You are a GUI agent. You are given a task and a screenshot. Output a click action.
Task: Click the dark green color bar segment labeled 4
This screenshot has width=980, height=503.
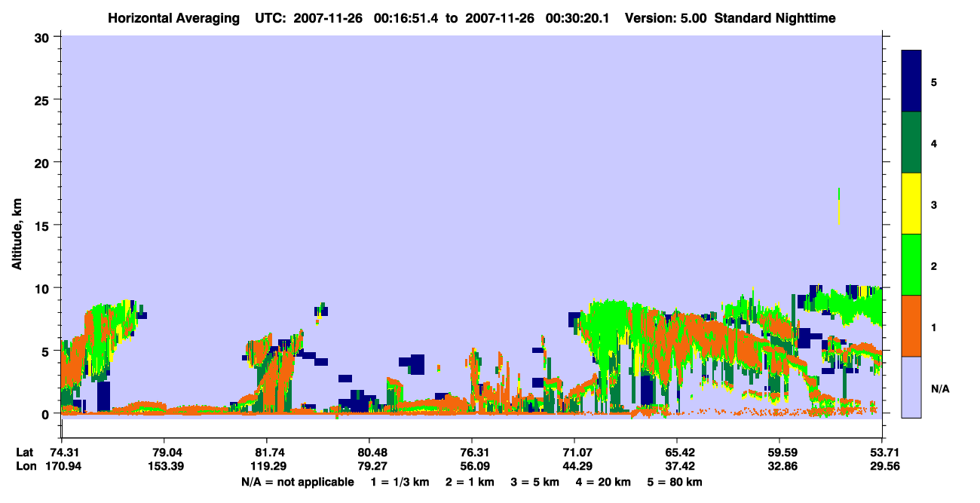(911, 143)
